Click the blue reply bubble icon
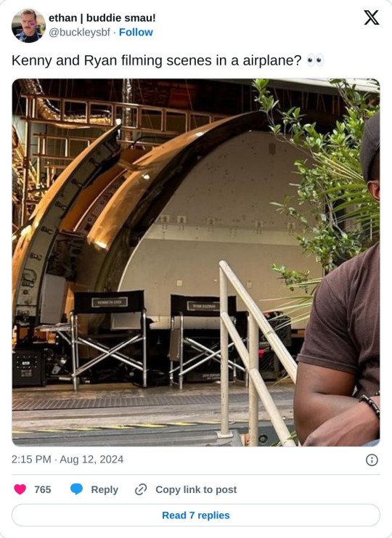392x538 pixels. click(x=76, y=489)
